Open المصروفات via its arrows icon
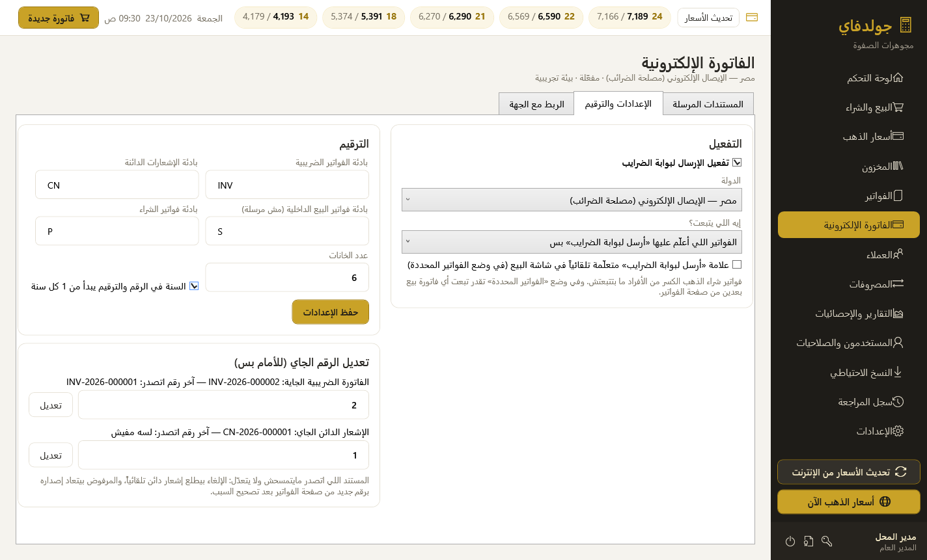927x560 pixels. click(898, 284)
